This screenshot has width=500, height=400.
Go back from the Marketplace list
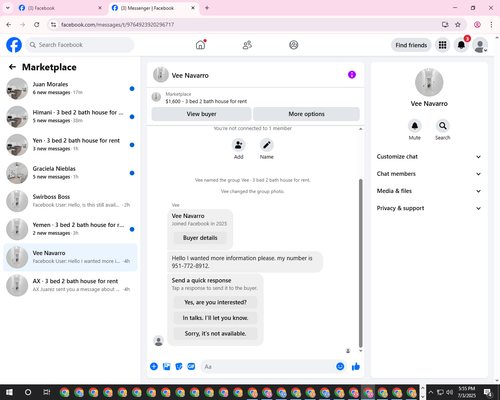(x=12, y=67)
